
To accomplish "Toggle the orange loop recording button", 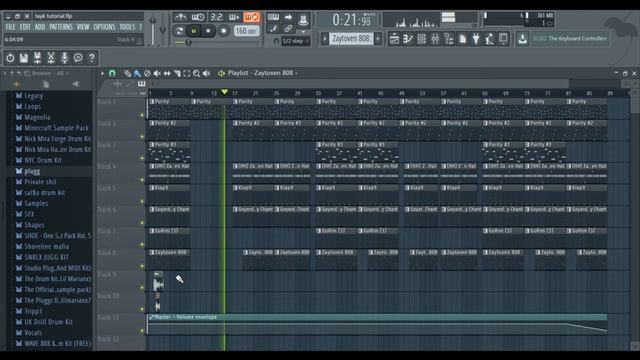I will click(x=251, y=17).
